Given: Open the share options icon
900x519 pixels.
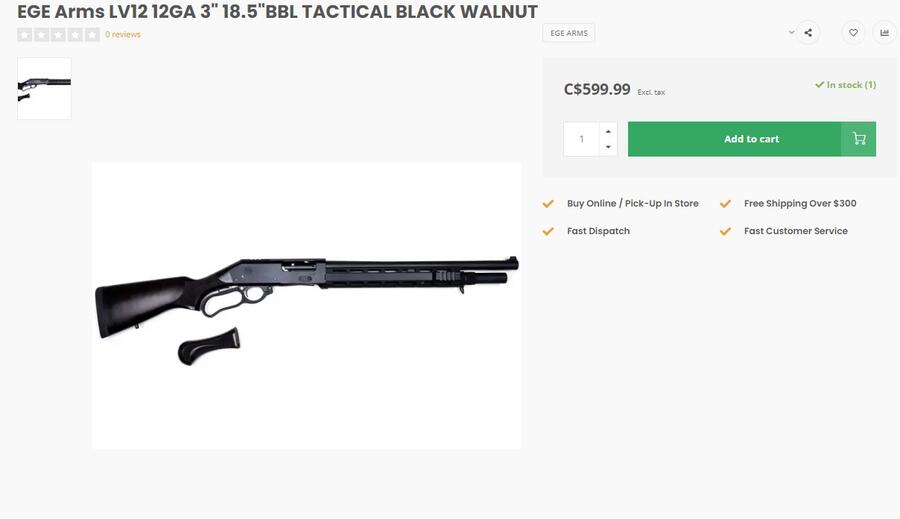Looking at the screenshot, I should click(x=808, y=33).
